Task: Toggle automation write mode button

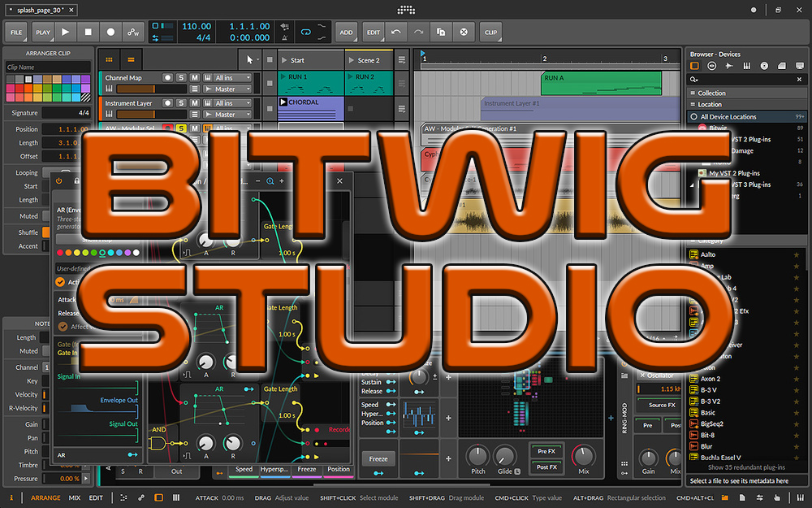Action: coord(134,33)
